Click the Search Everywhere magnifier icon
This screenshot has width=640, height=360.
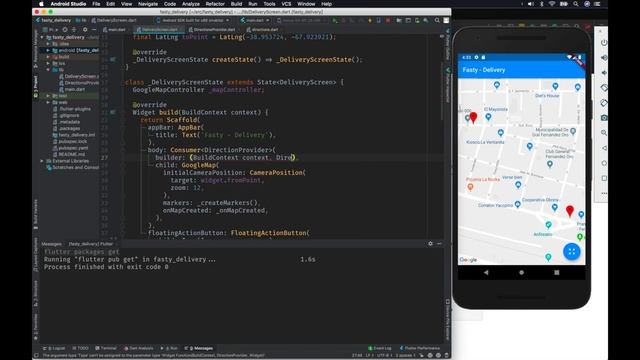coord(437,20)
